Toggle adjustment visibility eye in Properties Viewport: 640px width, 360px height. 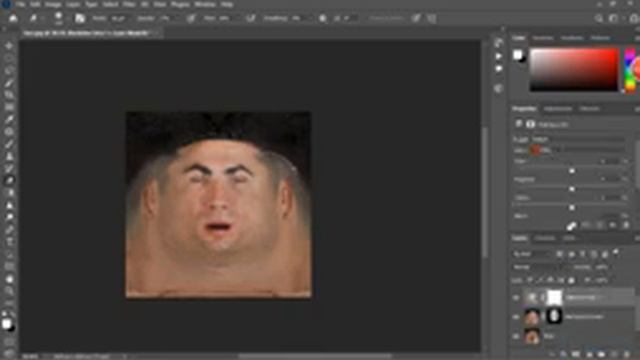tap(613, 225)
